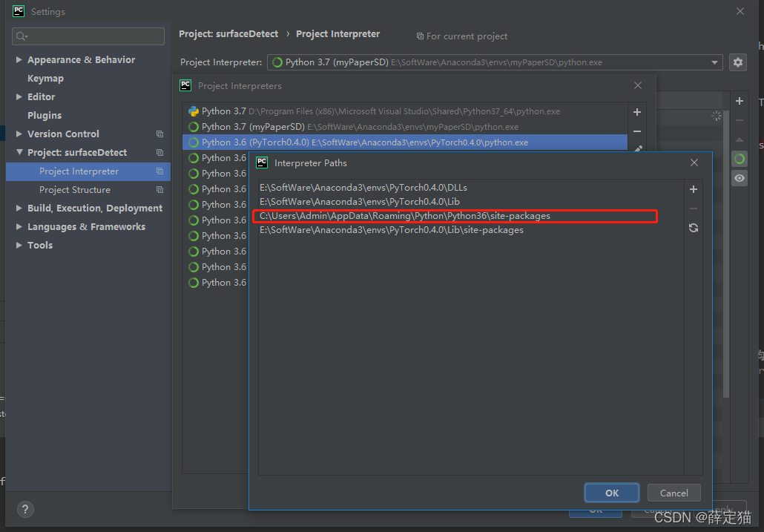Click the copy icon beside Version Control

click(x=159, y=134)
